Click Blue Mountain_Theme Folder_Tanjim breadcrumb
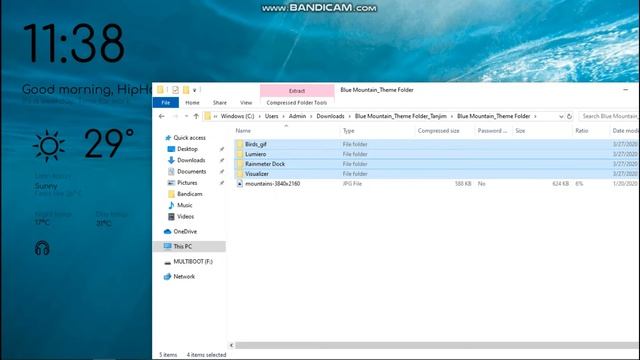This screenshot has width=640, height=360. coord(400,116)
